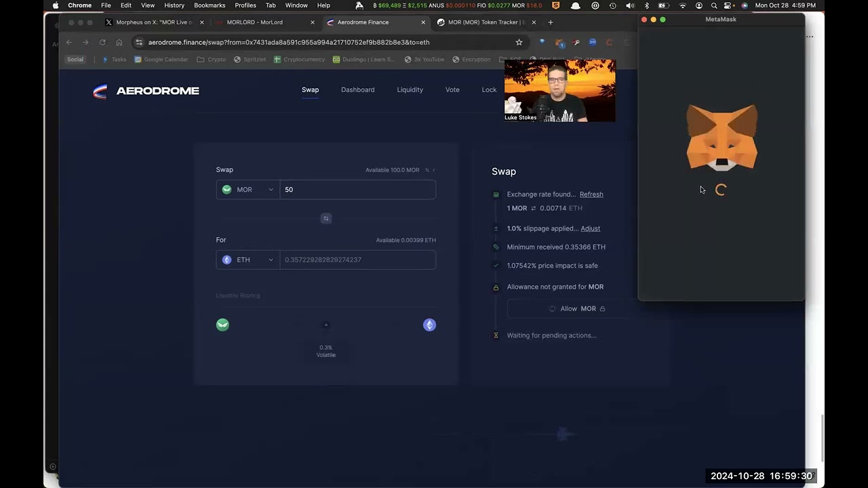Click the MOR token icon in Liquidity Routing
Viewport: 868px width, 488px height.
click(222, 325)
